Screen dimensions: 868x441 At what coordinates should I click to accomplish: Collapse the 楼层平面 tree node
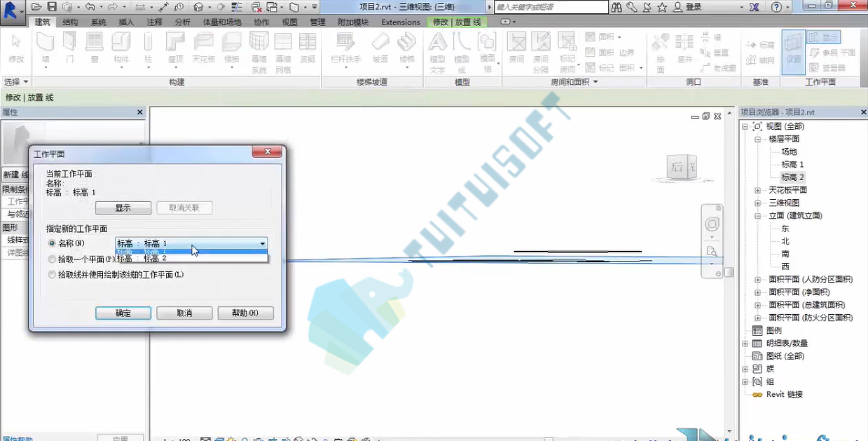[758, 139]
